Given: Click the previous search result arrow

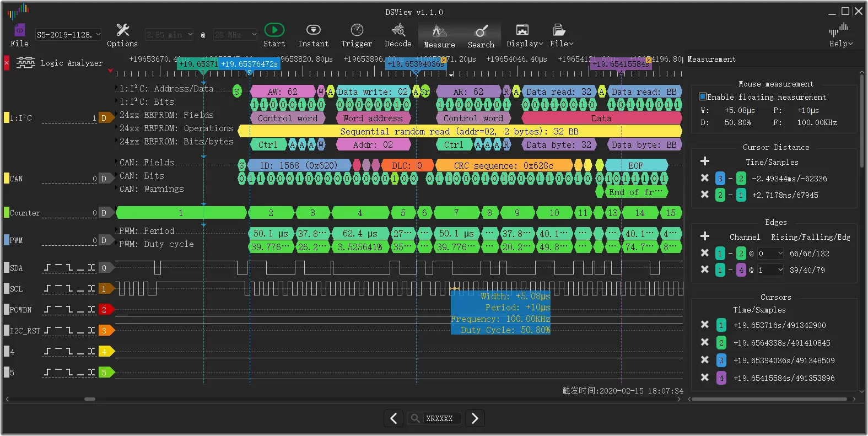Looking at the screenshot, I should click(393, 418).
